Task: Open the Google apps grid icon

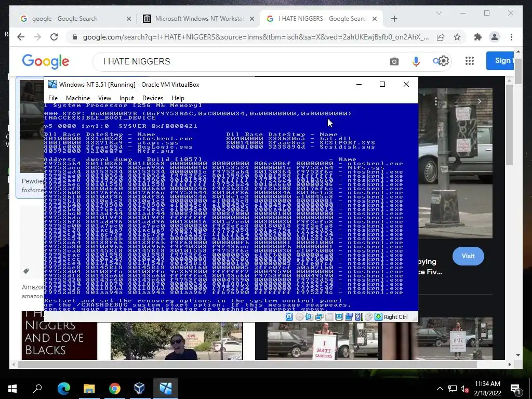Action: coord(470,61)
